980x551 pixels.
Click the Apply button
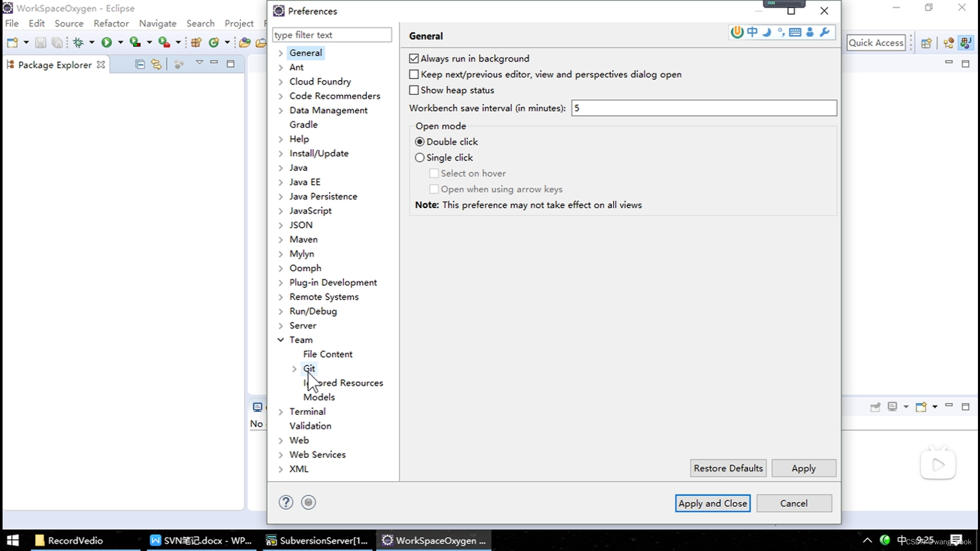coord(804,468)
